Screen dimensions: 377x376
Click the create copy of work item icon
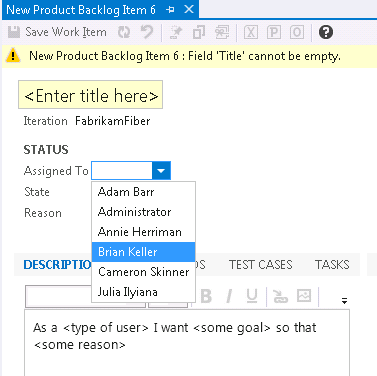(x=199, y=32)
